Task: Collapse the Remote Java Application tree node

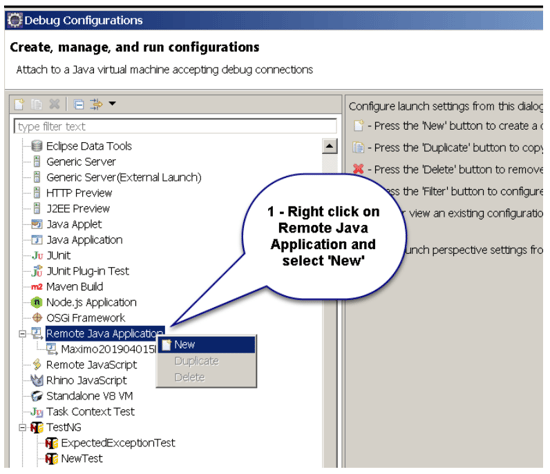Action: click(x=22, y=333)
